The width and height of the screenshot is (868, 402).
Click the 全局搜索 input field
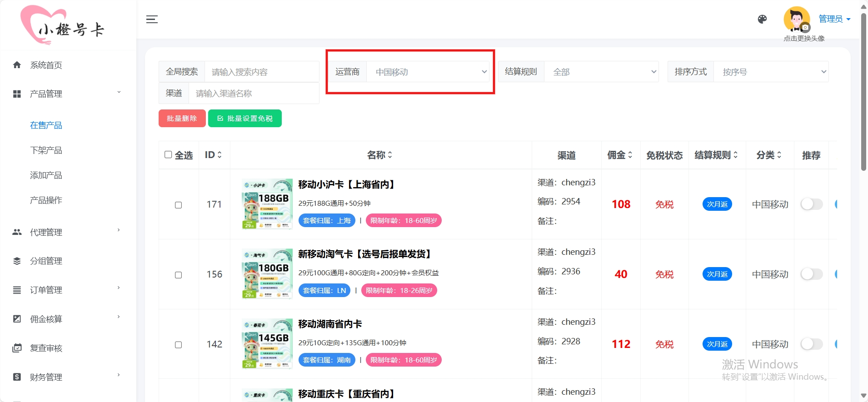pos(262,72)
